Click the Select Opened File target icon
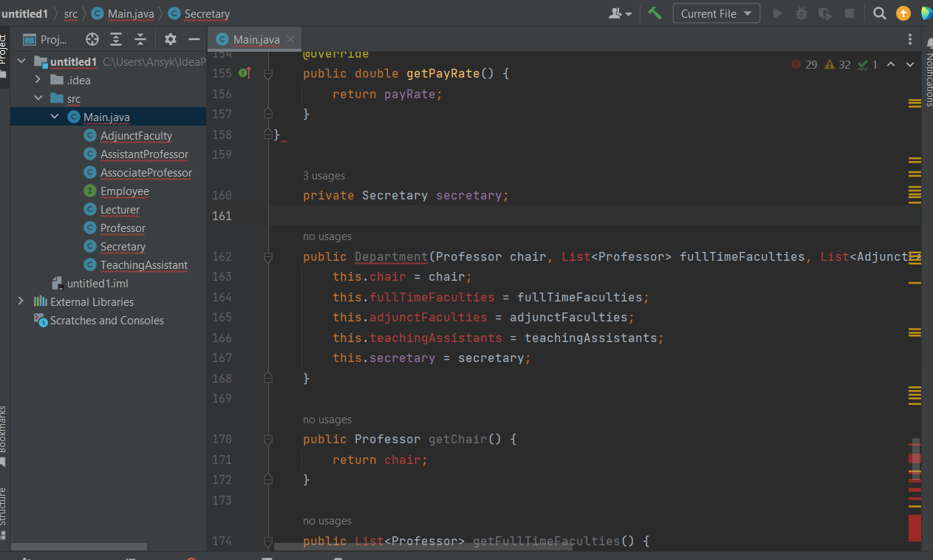 pos(92,39)
